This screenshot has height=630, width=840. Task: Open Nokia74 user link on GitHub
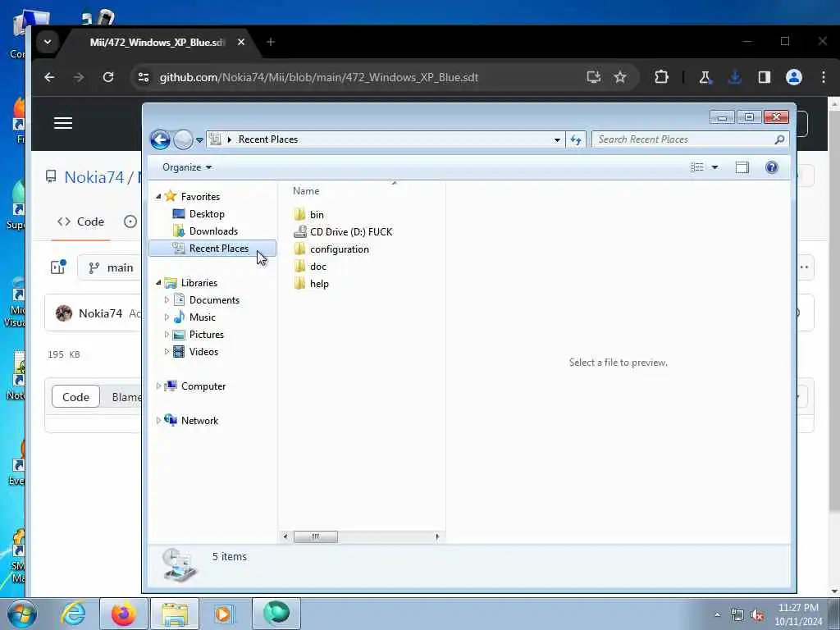94,177
